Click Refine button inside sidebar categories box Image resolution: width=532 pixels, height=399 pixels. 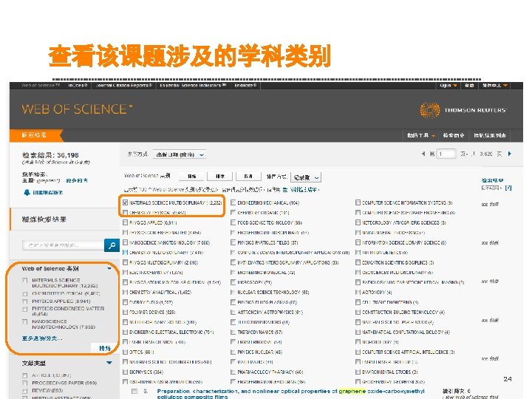pos(105,348)
